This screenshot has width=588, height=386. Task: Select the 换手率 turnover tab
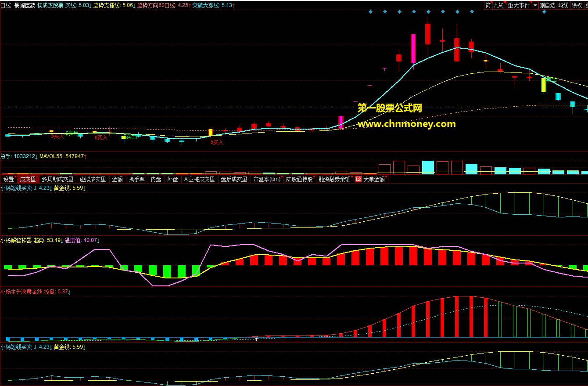136,179
